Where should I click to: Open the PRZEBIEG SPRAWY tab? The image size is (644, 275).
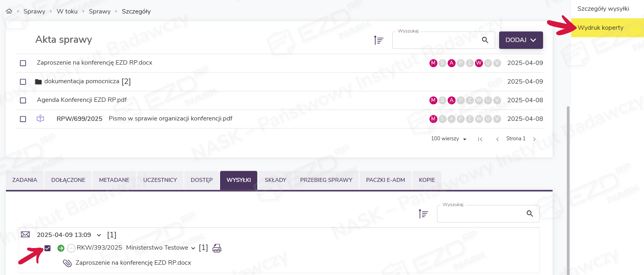pyautogui.click(x=326, y=180)
